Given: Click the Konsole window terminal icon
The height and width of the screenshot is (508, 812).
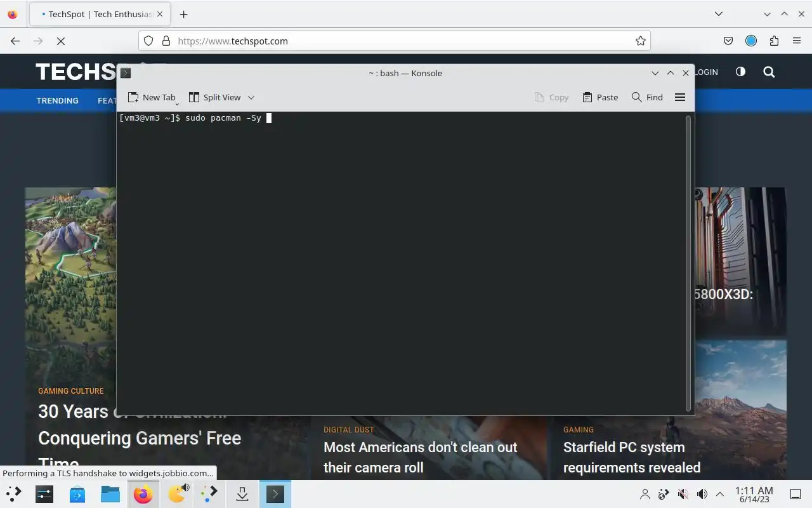Looking at the screenshot, I should point(126,73).
